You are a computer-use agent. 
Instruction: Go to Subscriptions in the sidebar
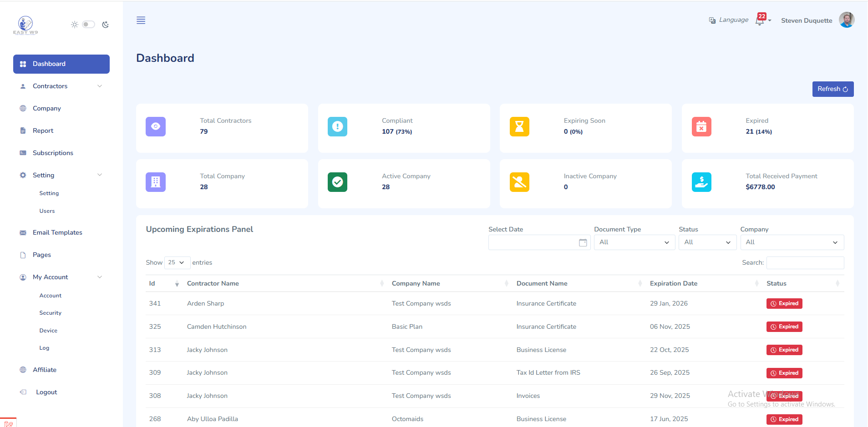coord(53,153)
